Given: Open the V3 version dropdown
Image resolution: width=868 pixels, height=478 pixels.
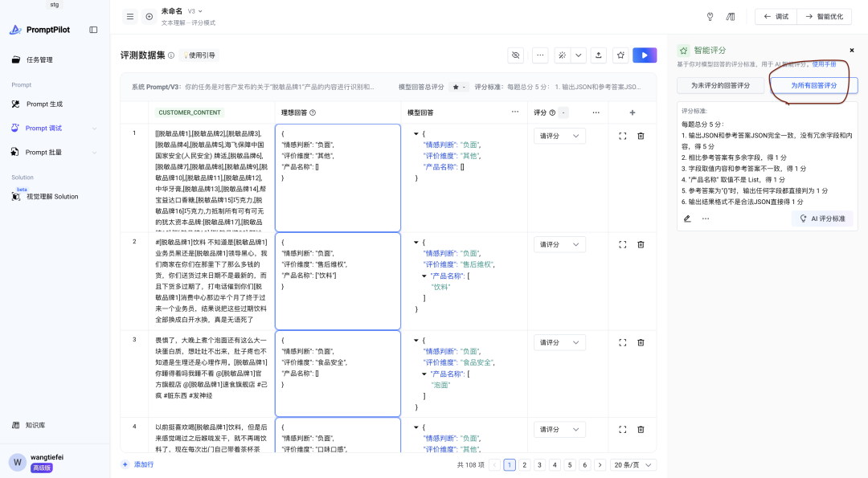Looking at the screenshot, I should pyautogui.click(x=194, y=11).
